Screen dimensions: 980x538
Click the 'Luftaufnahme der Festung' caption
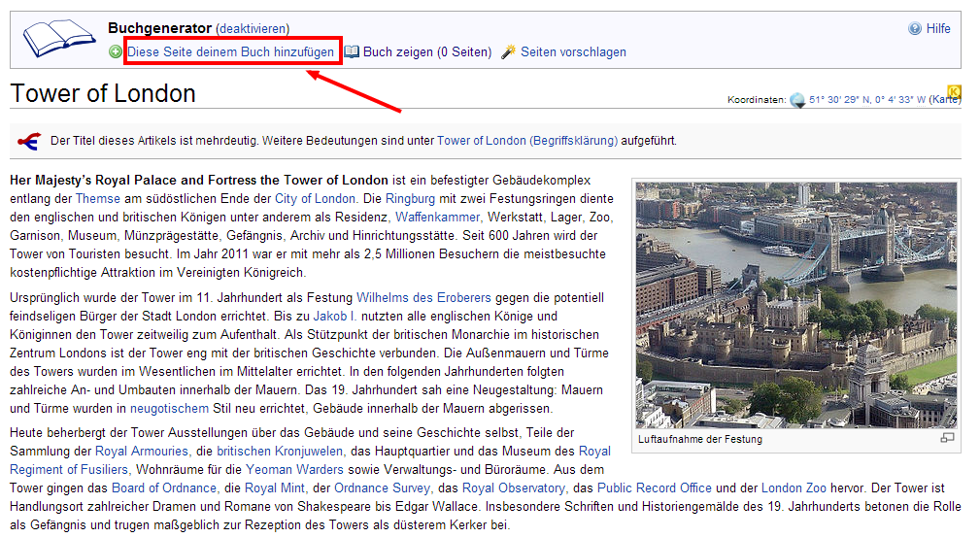tap(700, 439)
